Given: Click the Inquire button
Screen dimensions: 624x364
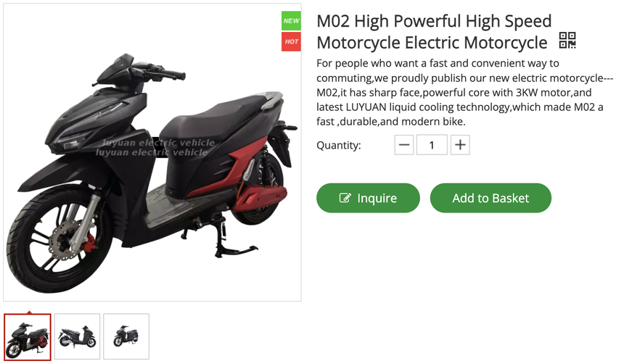Looking at the screenshot, I should coord(368,198).
